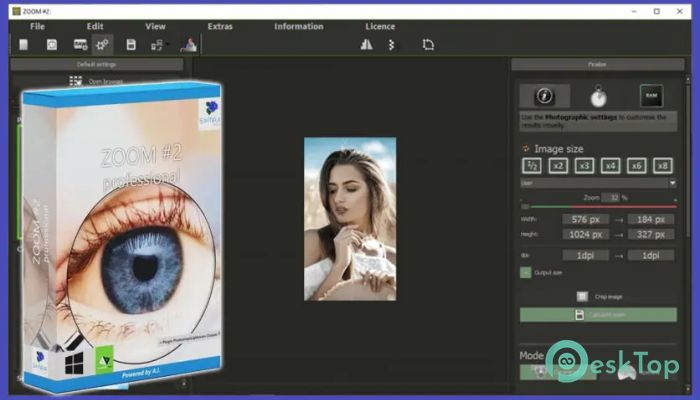Image resolution: width=700 pixels, height=400 pixels.
Task: Click the Zoom percentage input field
Action: (x=610, y=197)
